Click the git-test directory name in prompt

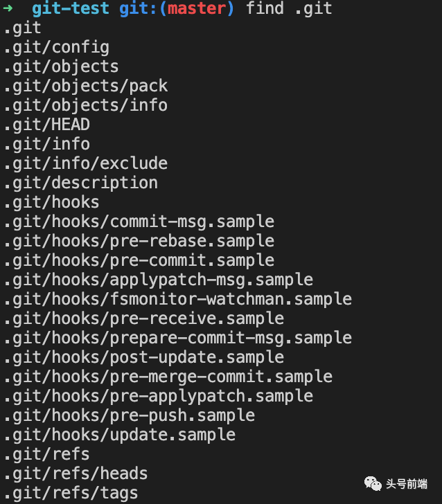click(x=71, y=8)
